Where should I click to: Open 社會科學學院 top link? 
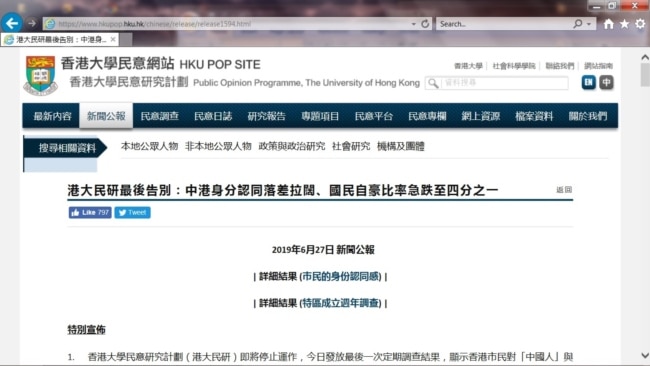tap(514, 66)
